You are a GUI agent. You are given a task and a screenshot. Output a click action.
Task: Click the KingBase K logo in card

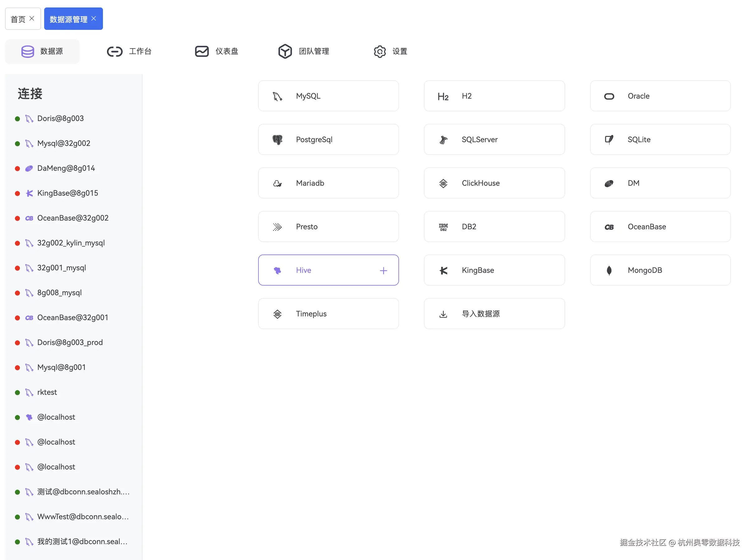(x=443, y=270)
